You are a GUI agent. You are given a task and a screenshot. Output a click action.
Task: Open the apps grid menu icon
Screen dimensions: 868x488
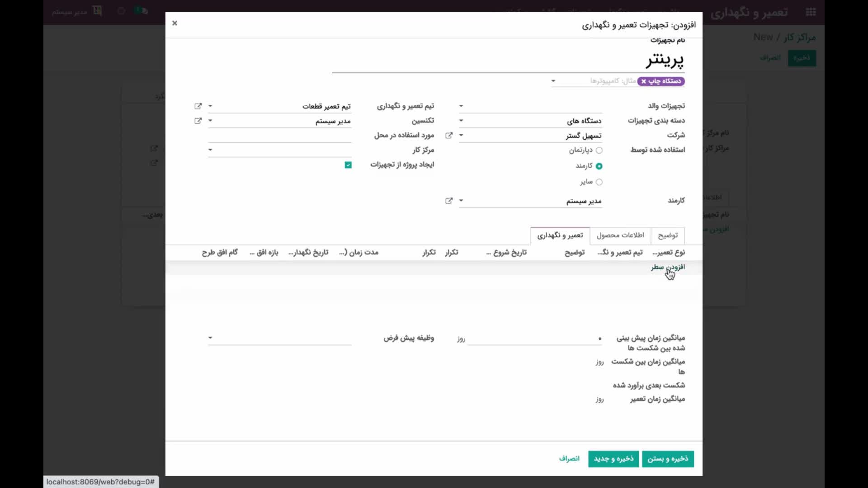811,12
